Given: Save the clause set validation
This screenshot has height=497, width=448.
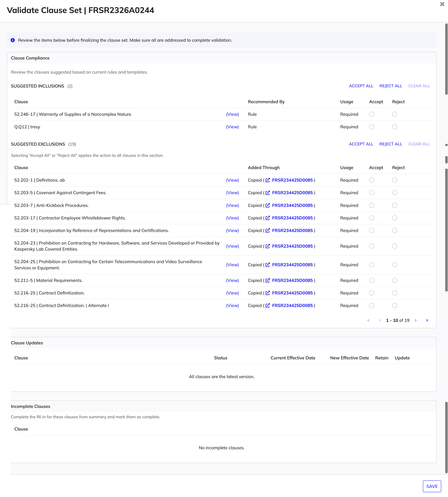Looking at the screenshot, I should [x=432, y=486].
